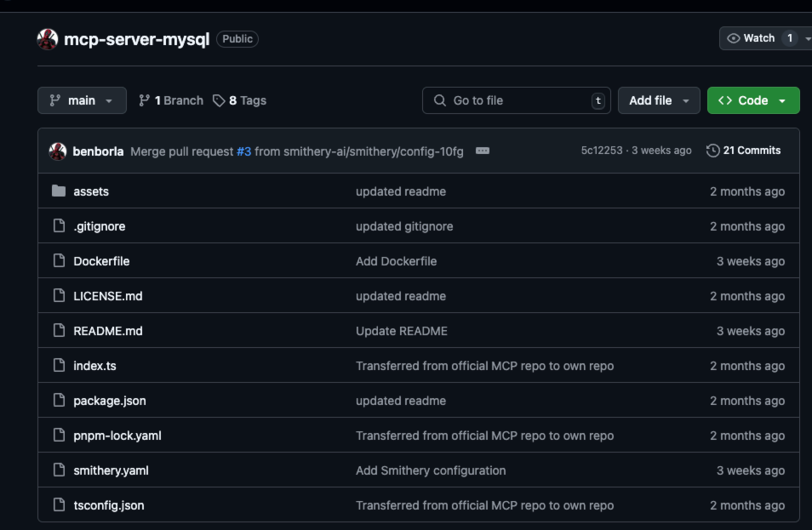Open the benborla author profile link

tap(98, 151)
